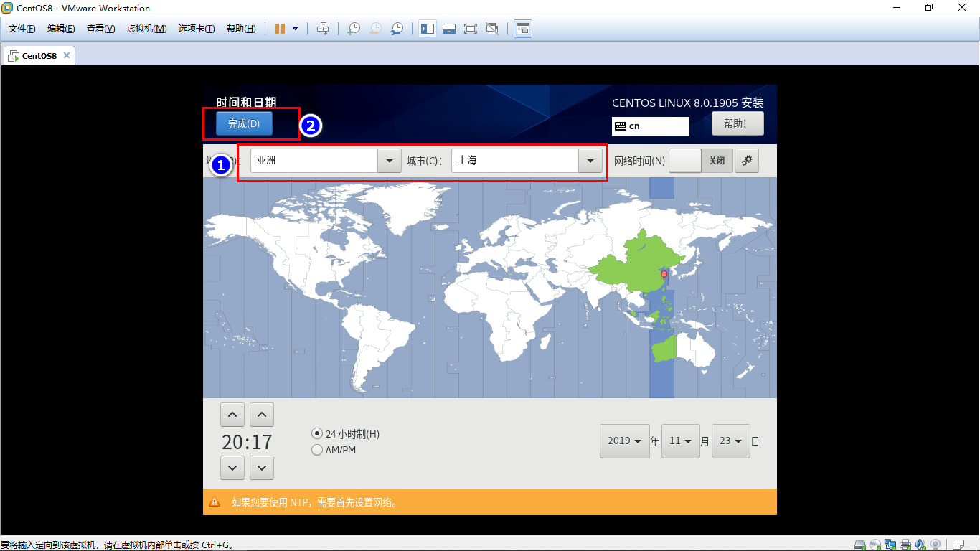Click the printer status icon
This screenshot has width=980, height=551.
tap(905, 545)
